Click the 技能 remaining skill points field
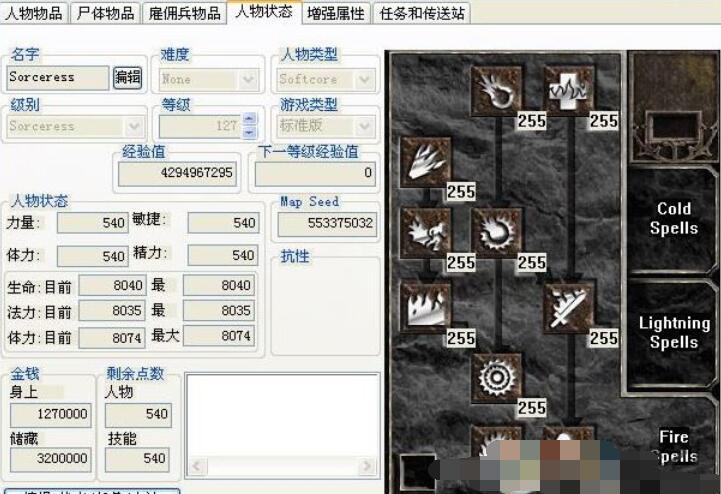The height and width of the screenshot is (494, 721). (137, 460)
